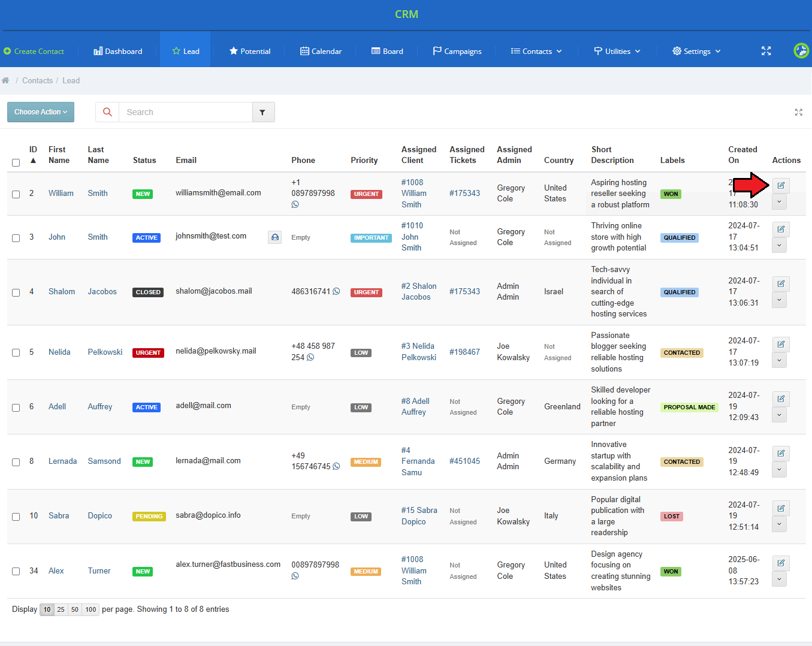Open edit icon for Shalom Jacobos lead
The image size is (812, 646).
[x=781, y=284]
